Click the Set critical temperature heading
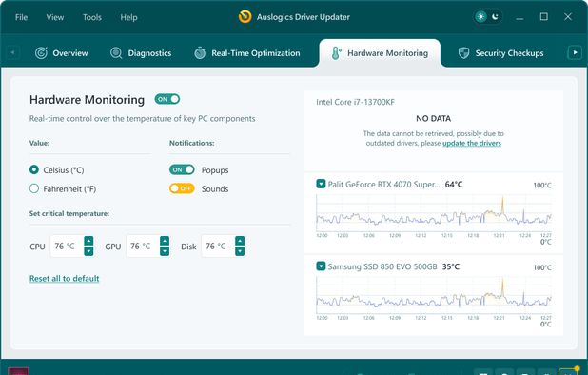The image size is (588, 375). tap(69, 213)
